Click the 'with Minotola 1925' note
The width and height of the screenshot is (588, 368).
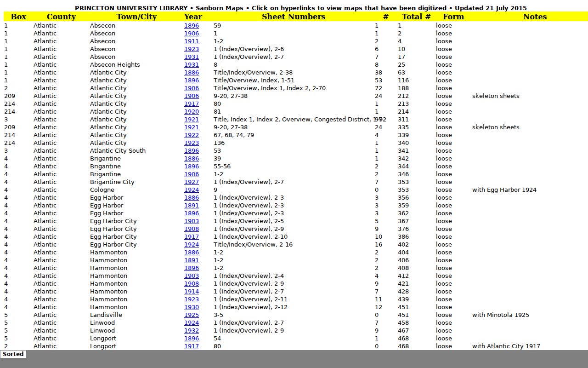point(501,315)
